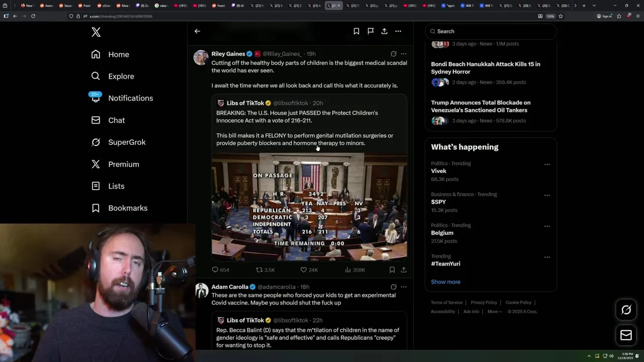Image resolution: width=644 pixels, height=362 pixels.
Task: Open a new browser tab
Action: coord(584,6)
